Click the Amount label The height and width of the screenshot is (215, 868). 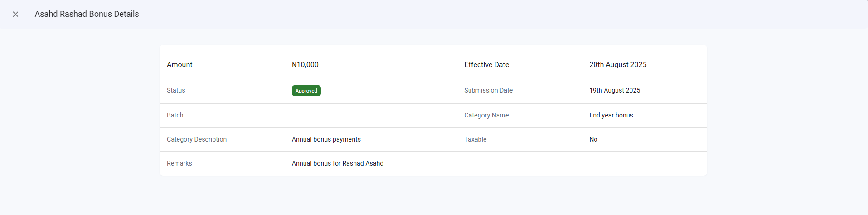(179, 65)
